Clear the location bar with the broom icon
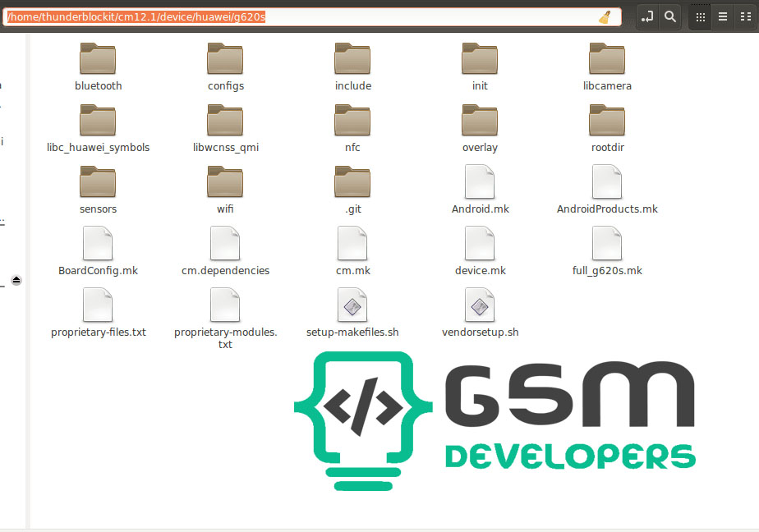Image resolution: width=759 pixels, height=532 pixels. coord(605,17)
